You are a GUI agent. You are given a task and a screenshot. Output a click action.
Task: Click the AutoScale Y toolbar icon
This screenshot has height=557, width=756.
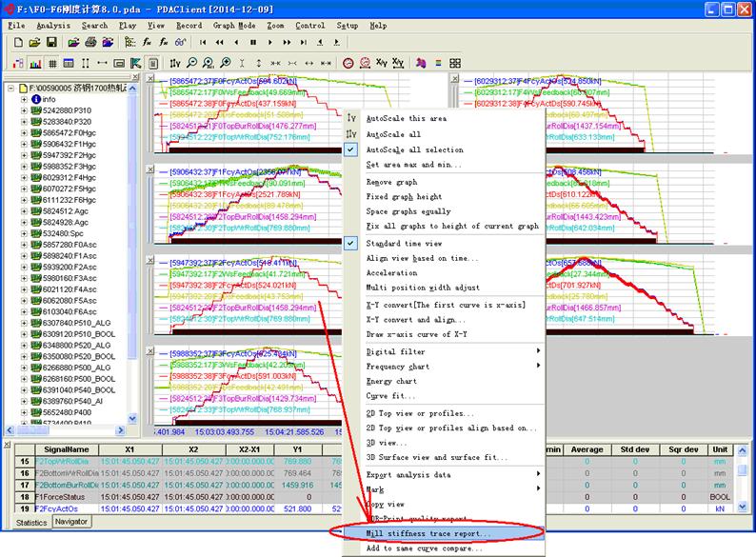[x=175, y=63]
